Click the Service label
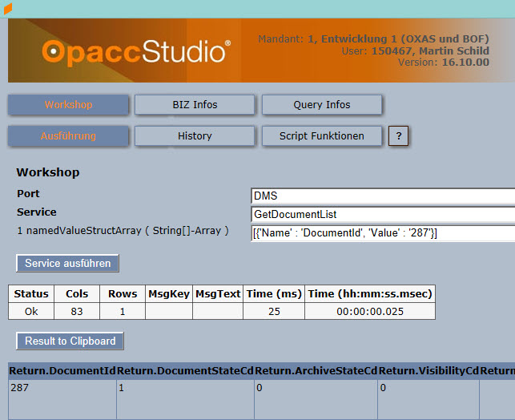This screenshot has width=515, height=420. [x=37, y=212]
